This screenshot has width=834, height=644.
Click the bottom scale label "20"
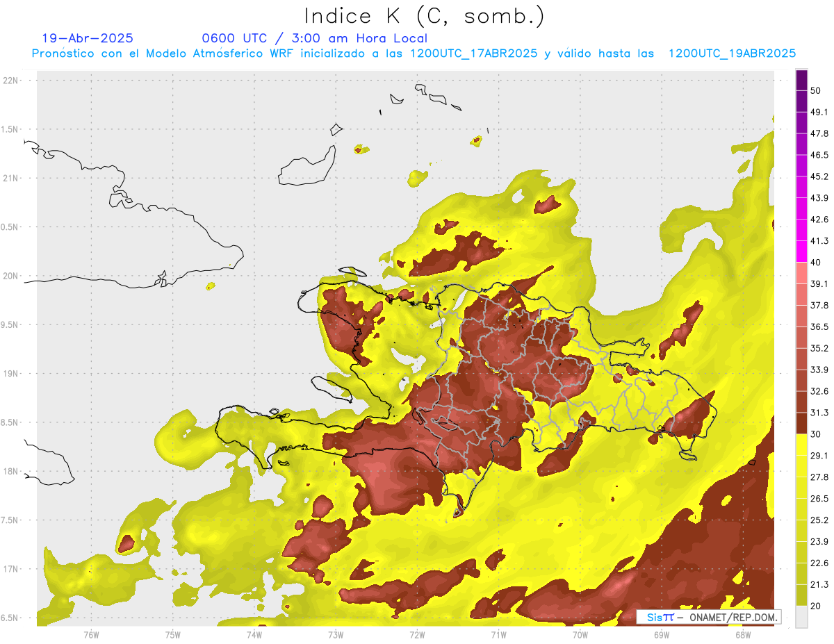[817, 606]
